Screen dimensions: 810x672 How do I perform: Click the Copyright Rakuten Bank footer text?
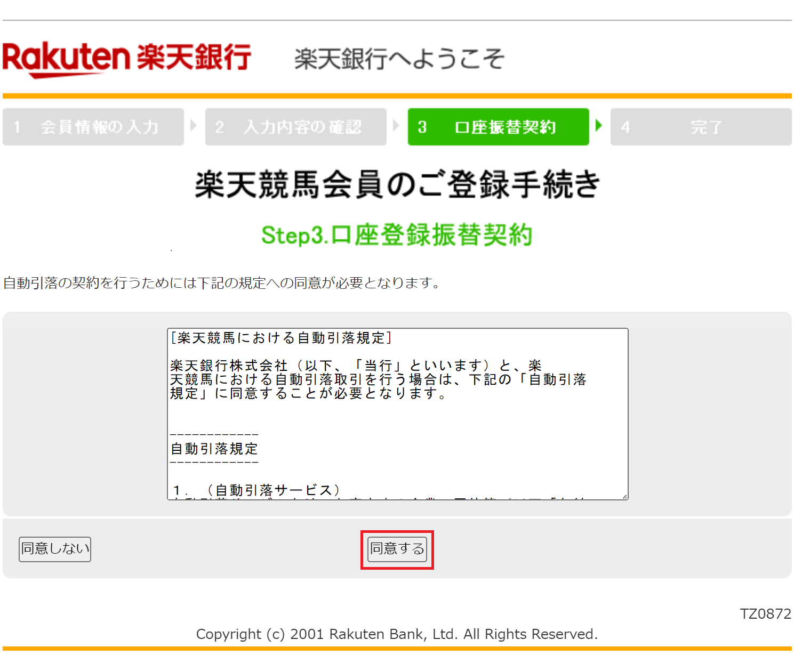[x=397, y=634]
